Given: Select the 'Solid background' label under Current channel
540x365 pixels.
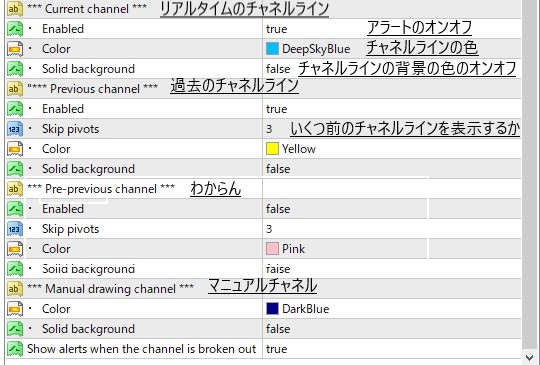Looking at the screenshot, I should 89,69.
